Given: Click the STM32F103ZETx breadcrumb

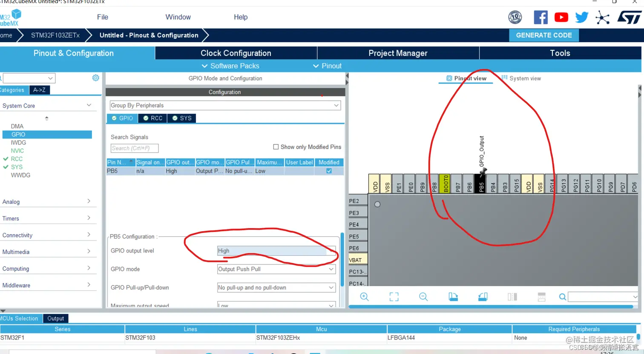Looking at the screenshot, I should 55,35.
